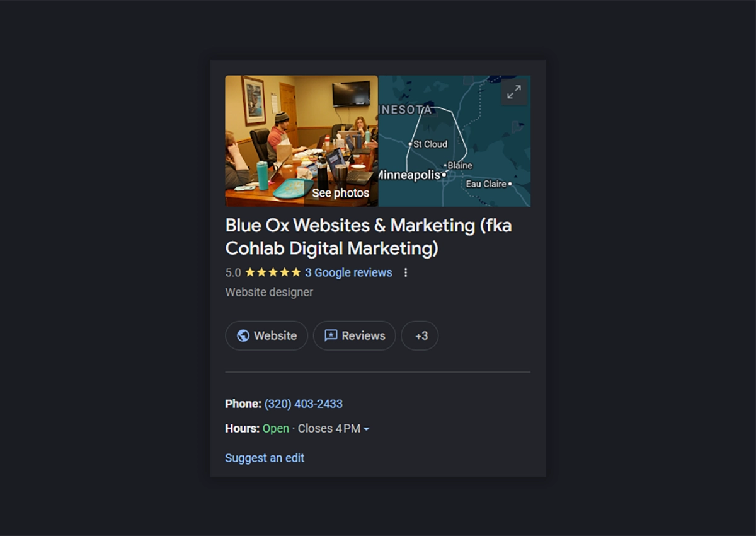Click the Blaine label on the map
Viewport: 756px width, 536px height.
(460, 165)
